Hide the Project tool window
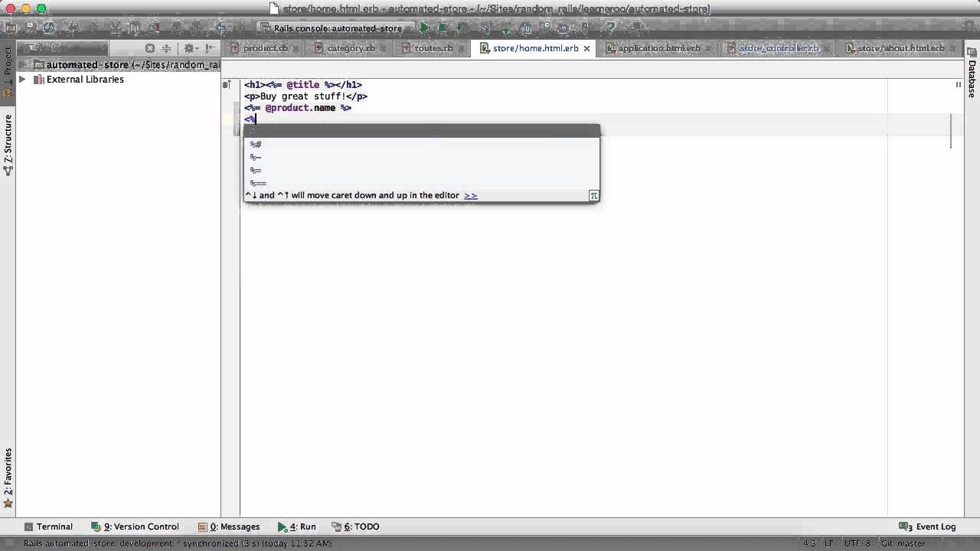This screenshot has height=551, width=980. pyautogui.click(x=210, y=47)
